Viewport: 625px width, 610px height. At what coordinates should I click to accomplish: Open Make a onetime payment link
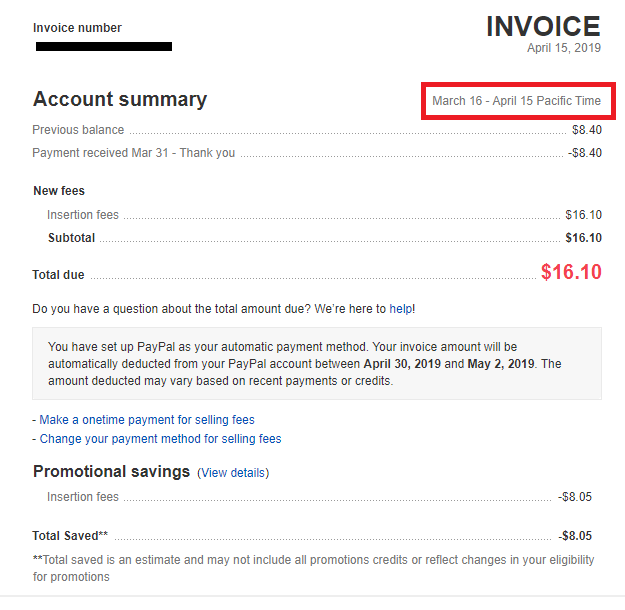tap(147, 419)
